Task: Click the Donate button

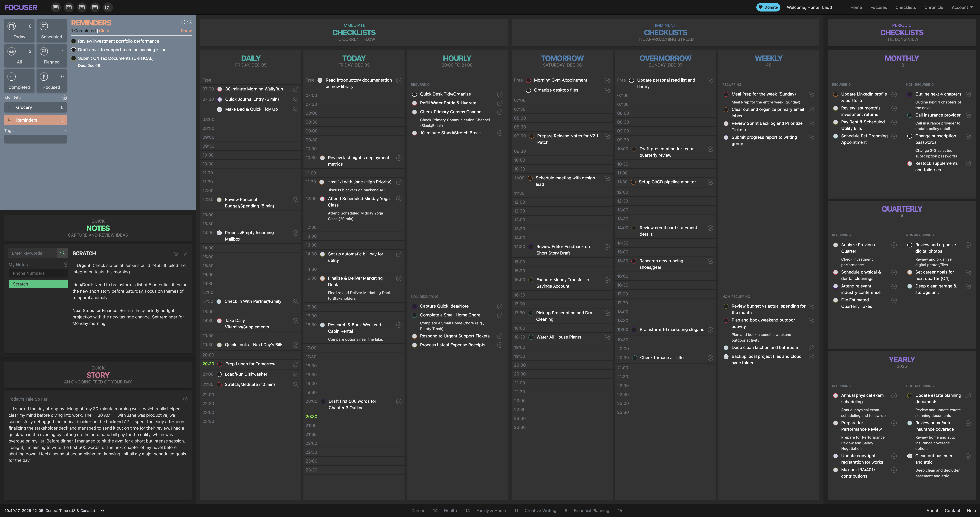Action: pos(768,7)
